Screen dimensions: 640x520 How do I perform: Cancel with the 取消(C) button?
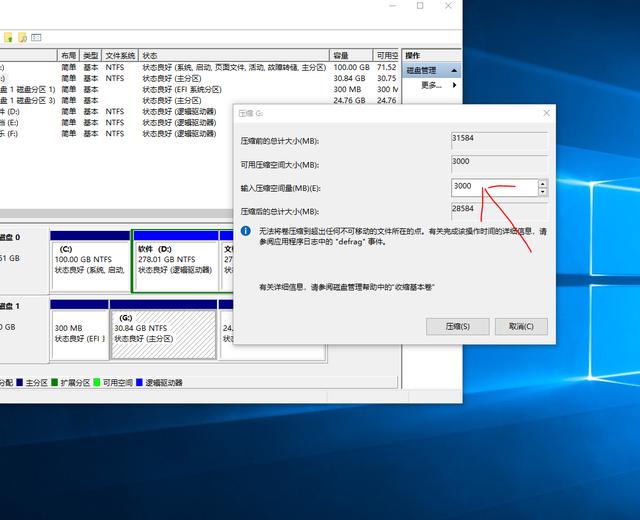click(x=521, y=327)
